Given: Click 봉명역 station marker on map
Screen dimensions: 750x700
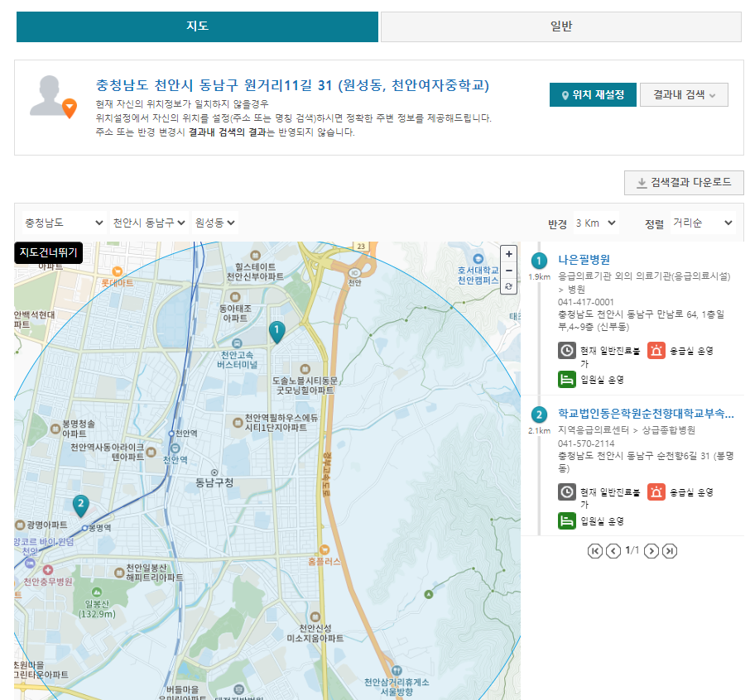Looking at the screenshot, I should pyautogui.click(x=84, y=528).
